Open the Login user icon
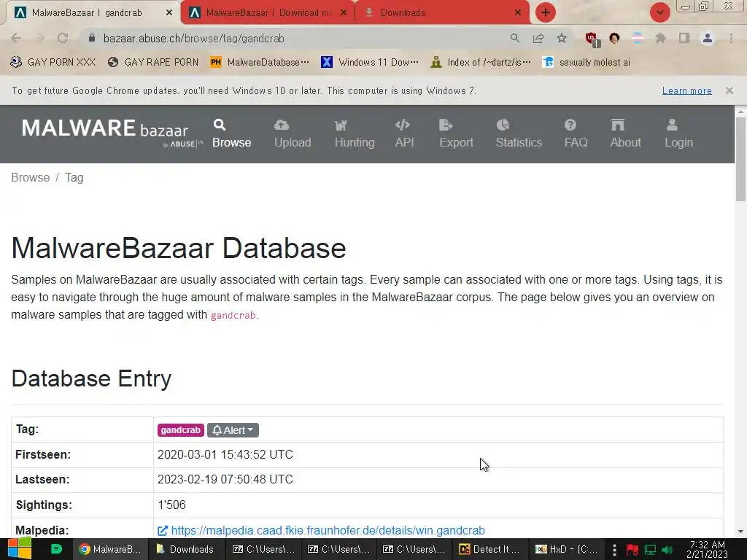 pyautogui.click(x=672, y=125)
